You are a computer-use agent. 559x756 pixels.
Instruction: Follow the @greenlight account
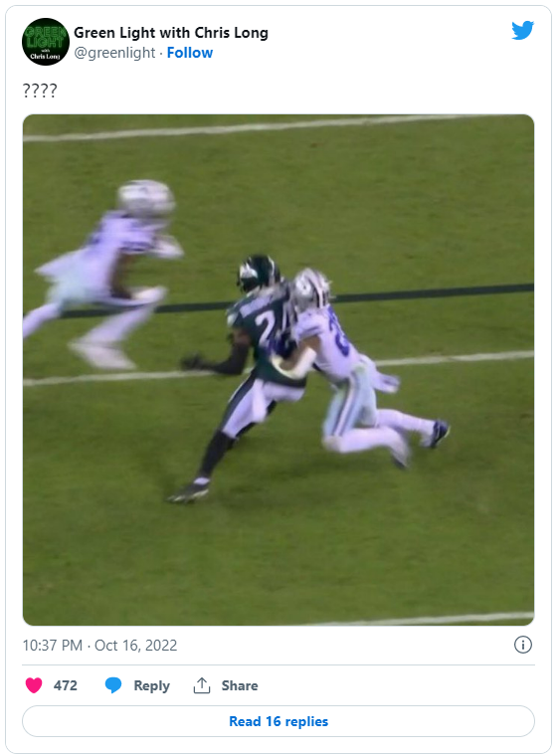(x=190, y=53)
